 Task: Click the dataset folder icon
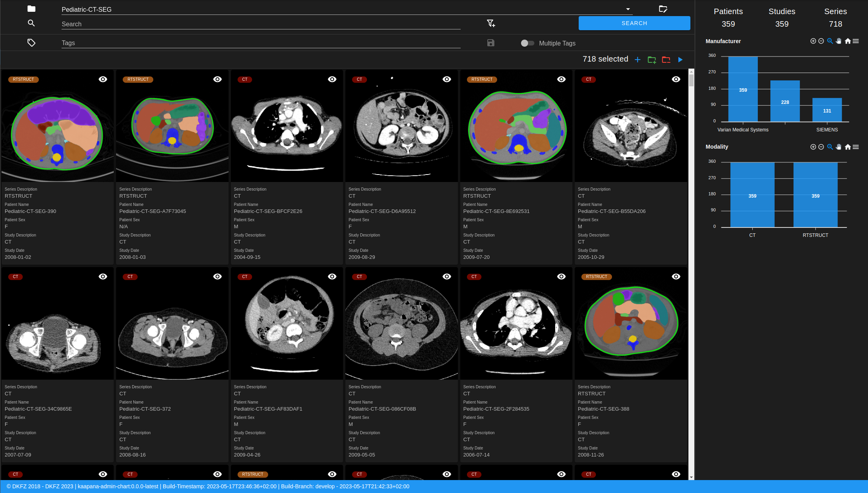click(x=31, y=9)
